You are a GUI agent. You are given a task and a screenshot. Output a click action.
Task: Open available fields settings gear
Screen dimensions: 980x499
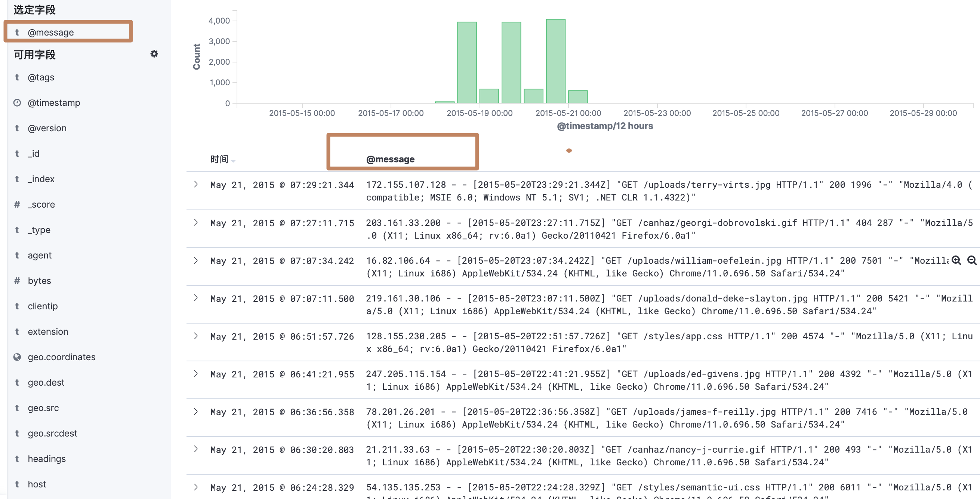coord(154,53)
